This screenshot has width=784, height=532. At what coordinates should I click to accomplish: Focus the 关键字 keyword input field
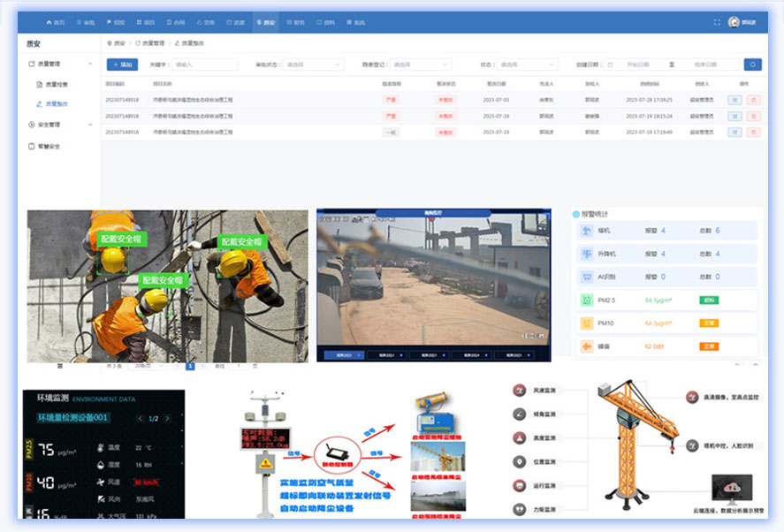(x=204, y=65)
